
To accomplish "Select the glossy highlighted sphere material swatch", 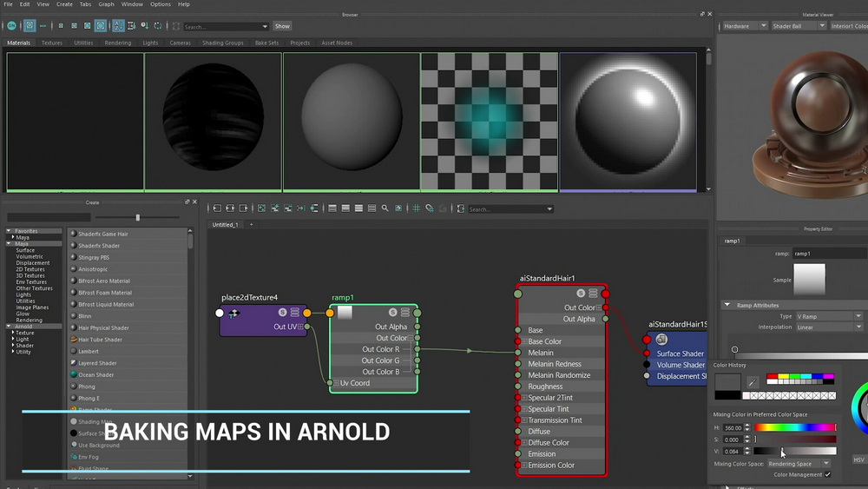I will [628, 122].
